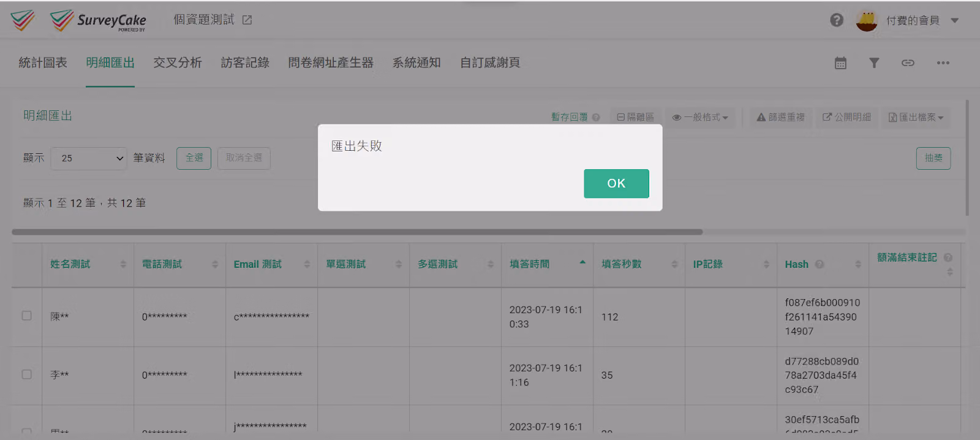This screenshot has width=980, height=440.
Task: Click the horizontal table scrollbar
Action: click(x=357, y=232)
